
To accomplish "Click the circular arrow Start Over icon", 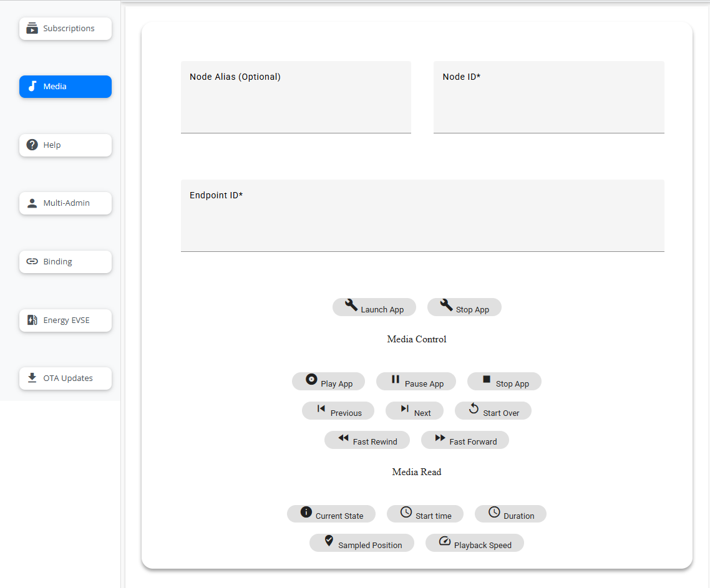I will tap(474, 408).
